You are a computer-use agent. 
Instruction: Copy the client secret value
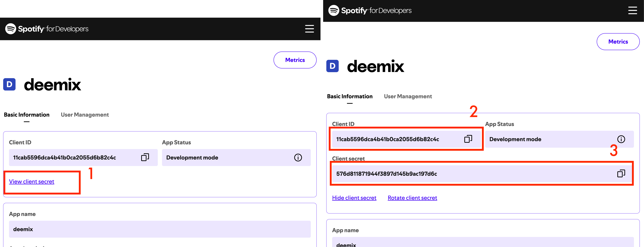tap(621, 173)
